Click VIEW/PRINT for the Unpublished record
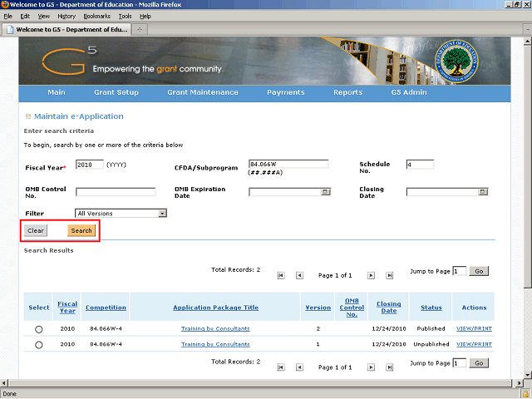Image resolution: width=532 pixels, height=399 pixels. [474, 344]
